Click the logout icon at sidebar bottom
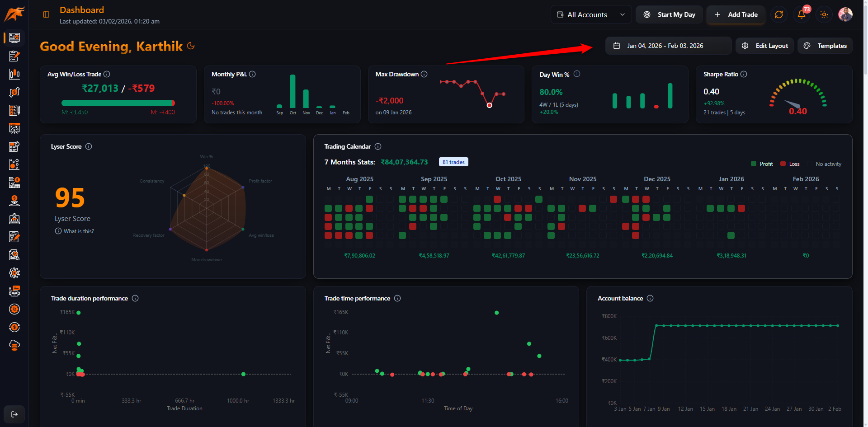Image resolution: width=868 pixels, height=427 pixels. (x=14, y=414)
